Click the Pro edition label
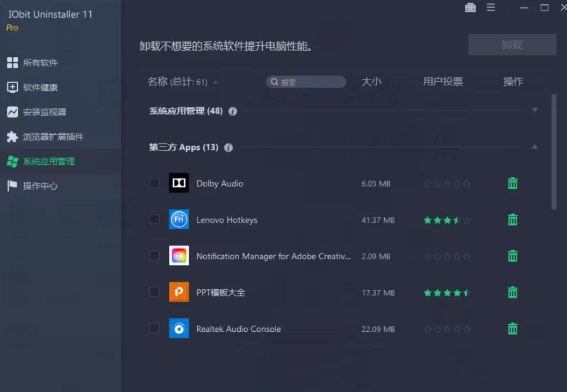The width and height of the screenshot is (567, 392). 12,27
